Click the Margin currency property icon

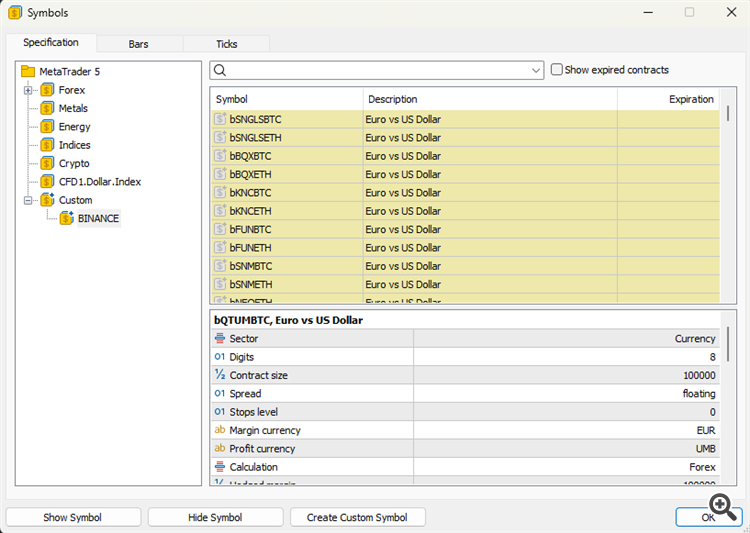(220, 430)
